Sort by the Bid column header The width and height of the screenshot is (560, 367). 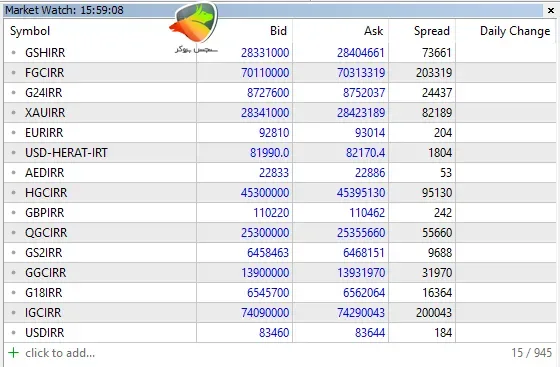(x=278, y=31)
